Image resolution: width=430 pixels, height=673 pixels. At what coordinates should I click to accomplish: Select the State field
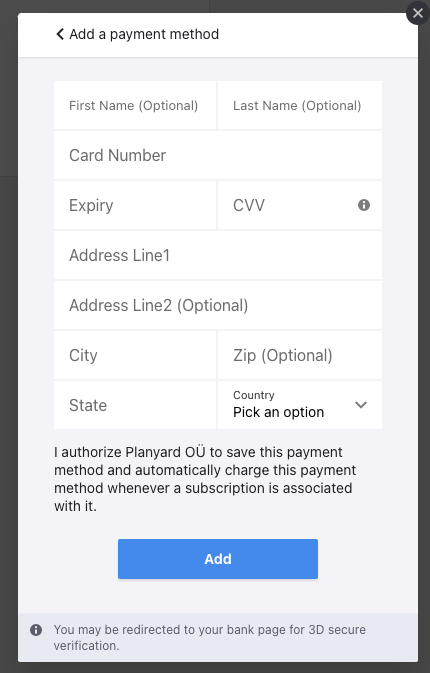[x=135, y=405]
